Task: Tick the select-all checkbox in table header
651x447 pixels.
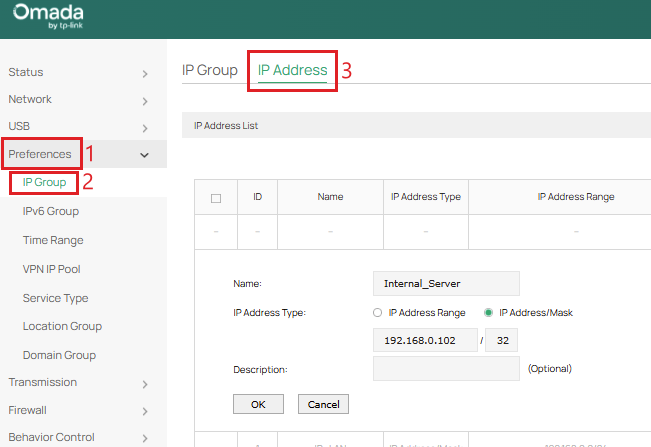Action: tap(216, 198)
